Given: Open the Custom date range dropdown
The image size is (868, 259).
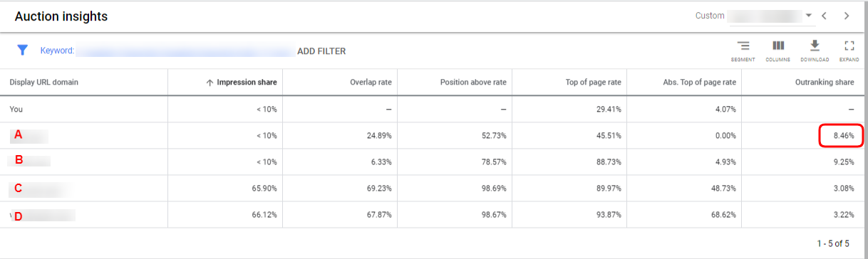Looking at the screenshot, I should (x=755, y=16).
